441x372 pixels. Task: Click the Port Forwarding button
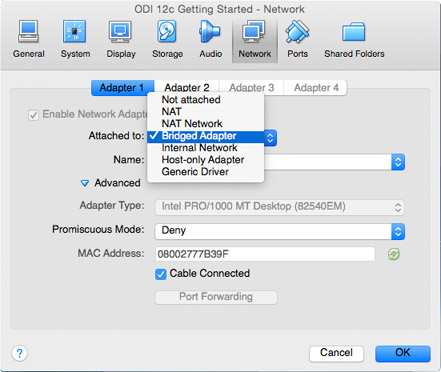pyautogui.click(x=216, y=297)
